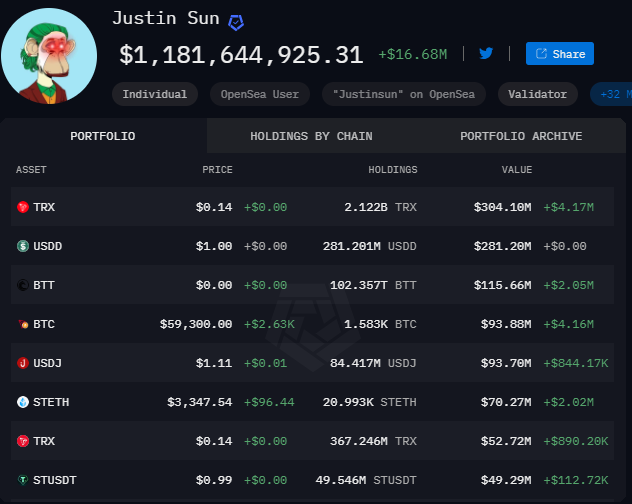
Task: Select the Individual tag
Action: click(155, 94)
